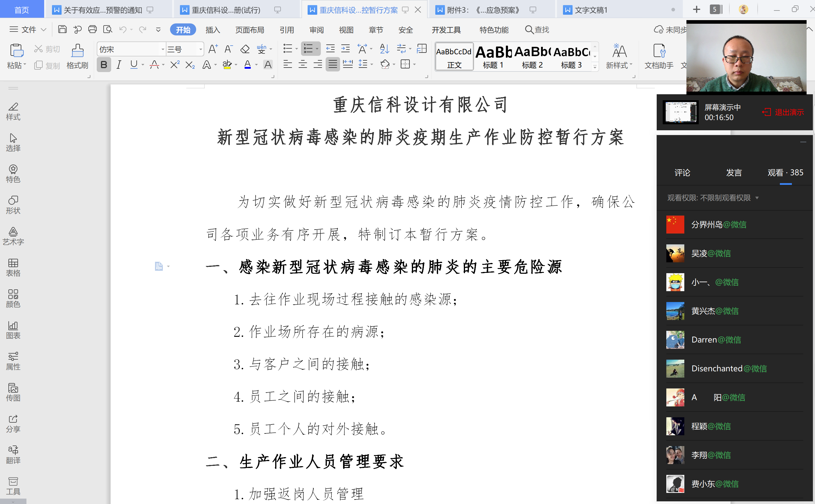Choose the sidebar Select (选择) tool

[13, 143]
